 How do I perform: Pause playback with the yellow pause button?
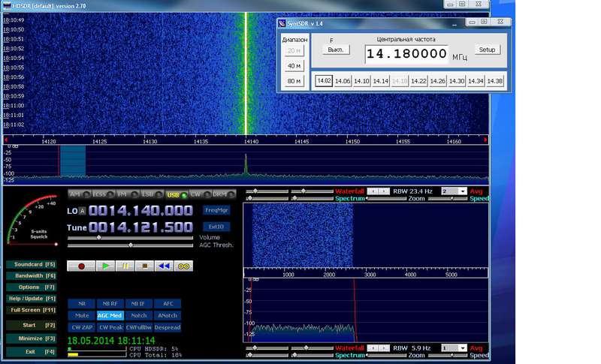[x=125, y=266]
